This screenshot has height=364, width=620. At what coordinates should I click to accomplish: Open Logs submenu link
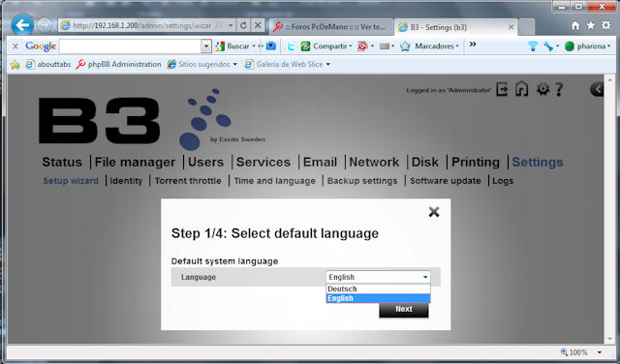pos(503,181)
